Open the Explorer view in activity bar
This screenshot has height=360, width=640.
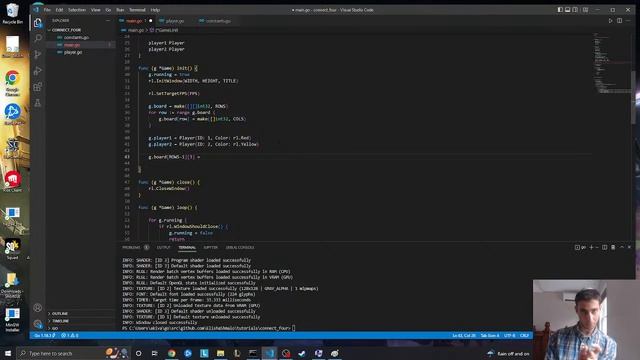coord(38,23)
